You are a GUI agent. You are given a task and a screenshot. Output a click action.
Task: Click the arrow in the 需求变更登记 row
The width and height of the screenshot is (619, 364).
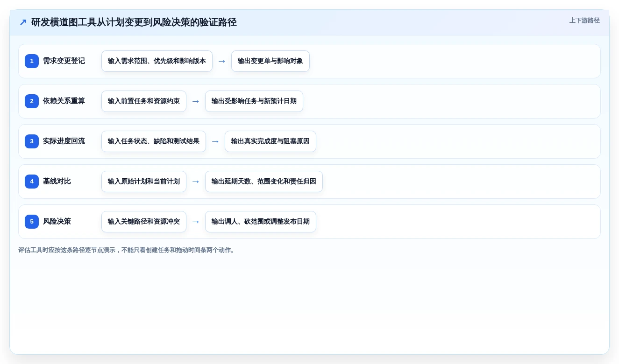222,61
